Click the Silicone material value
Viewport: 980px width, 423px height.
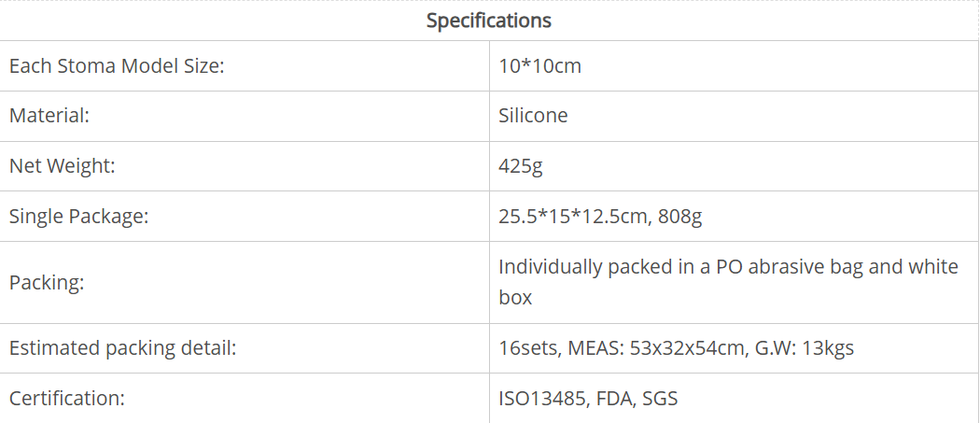tap(533, 116)
